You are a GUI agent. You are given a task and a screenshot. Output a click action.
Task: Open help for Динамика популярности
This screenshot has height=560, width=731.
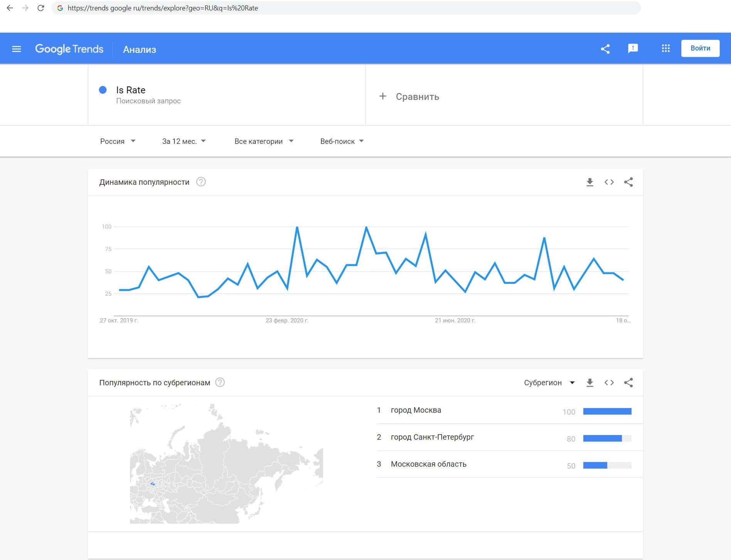[201, 182]
